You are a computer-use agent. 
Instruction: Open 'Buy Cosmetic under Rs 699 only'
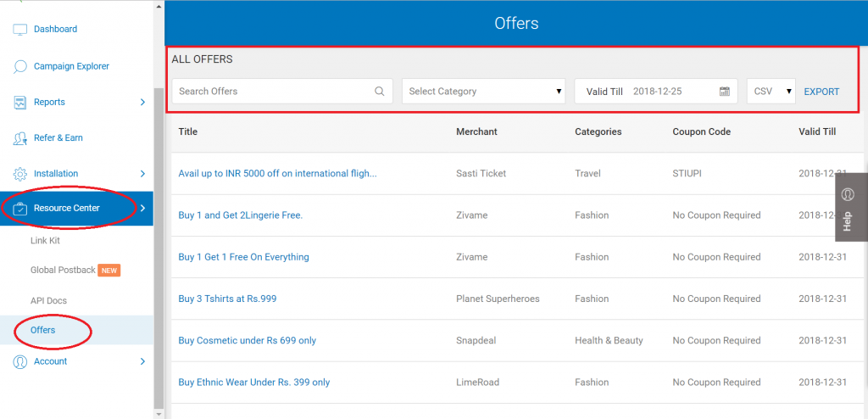247,340
